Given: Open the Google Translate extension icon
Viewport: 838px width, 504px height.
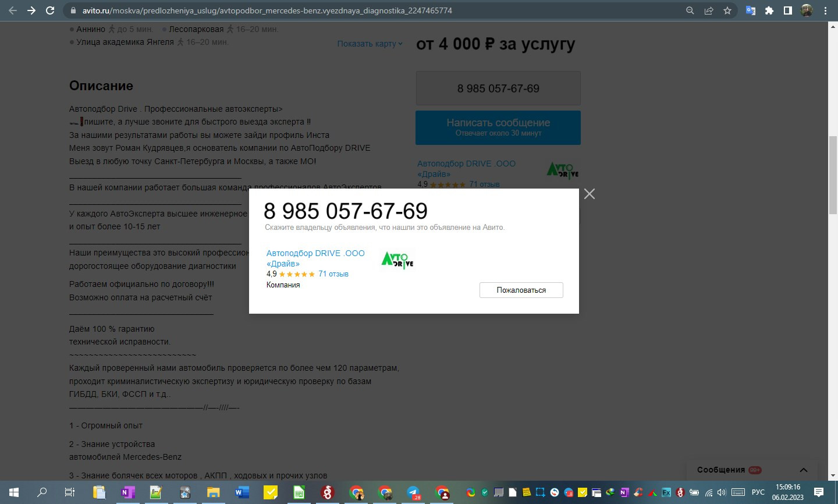Looking at the screenshot, I should pyautogui.click(x=751, y=10).
